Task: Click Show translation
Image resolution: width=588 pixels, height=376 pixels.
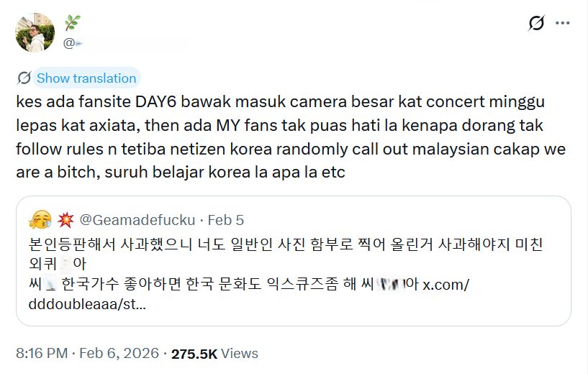Action: click(x=86, y=78)
